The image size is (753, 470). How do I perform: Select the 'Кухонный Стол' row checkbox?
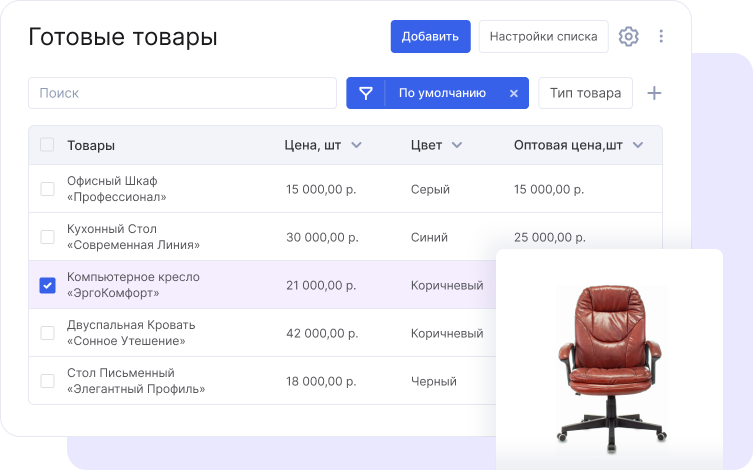tap(47, 237)
